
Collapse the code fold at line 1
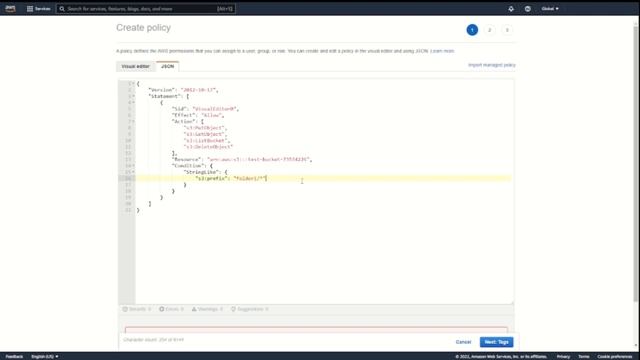[133, 83]
